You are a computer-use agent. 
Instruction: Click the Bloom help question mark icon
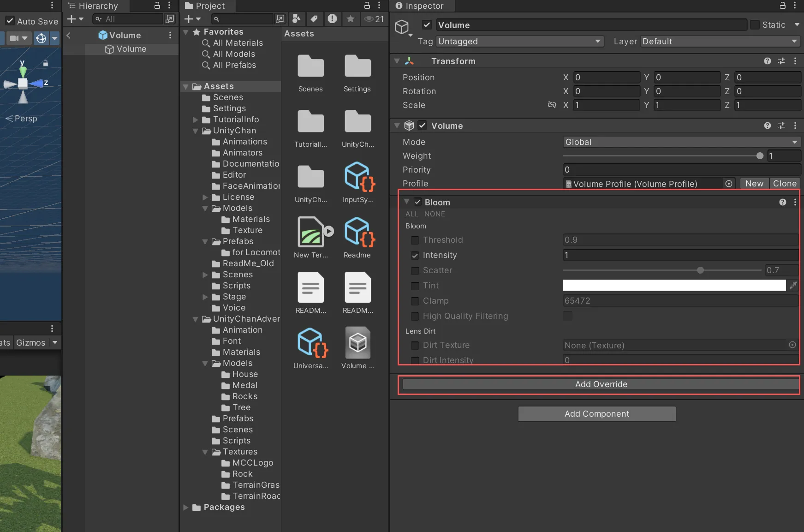coord(782,202)
